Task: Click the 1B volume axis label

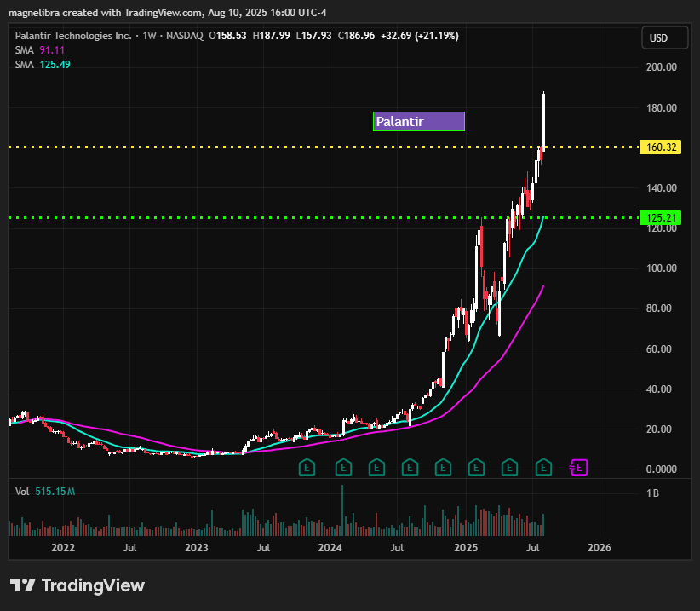Action: [x=652, y=493]
